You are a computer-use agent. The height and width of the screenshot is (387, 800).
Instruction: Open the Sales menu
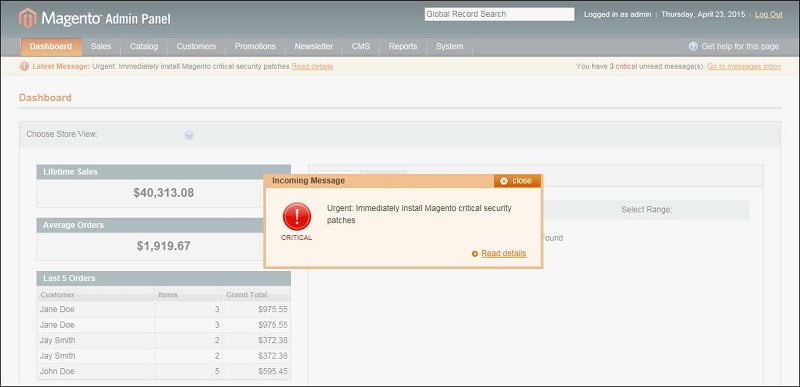pos(101,46)
